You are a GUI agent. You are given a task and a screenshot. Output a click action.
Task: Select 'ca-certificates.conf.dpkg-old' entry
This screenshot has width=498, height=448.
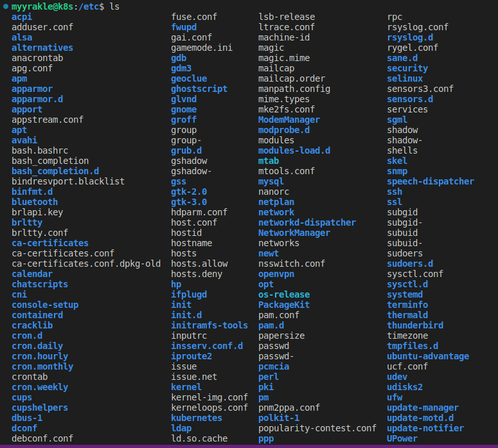pos(86,264)
